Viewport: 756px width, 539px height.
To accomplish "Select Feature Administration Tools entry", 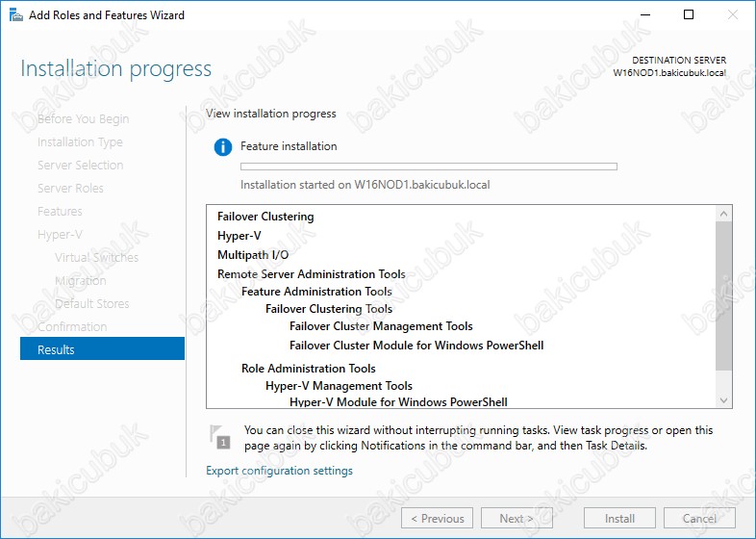I will 316,292.
